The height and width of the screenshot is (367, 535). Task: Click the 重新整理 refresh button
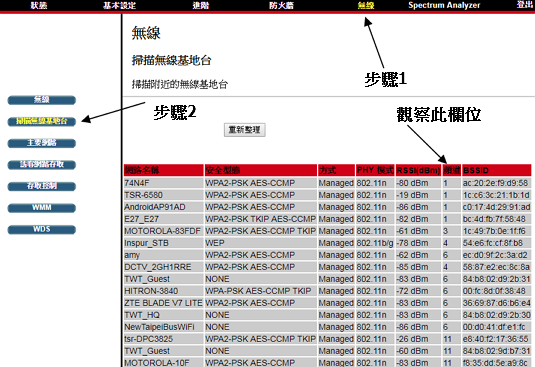(x=245, y=130)
